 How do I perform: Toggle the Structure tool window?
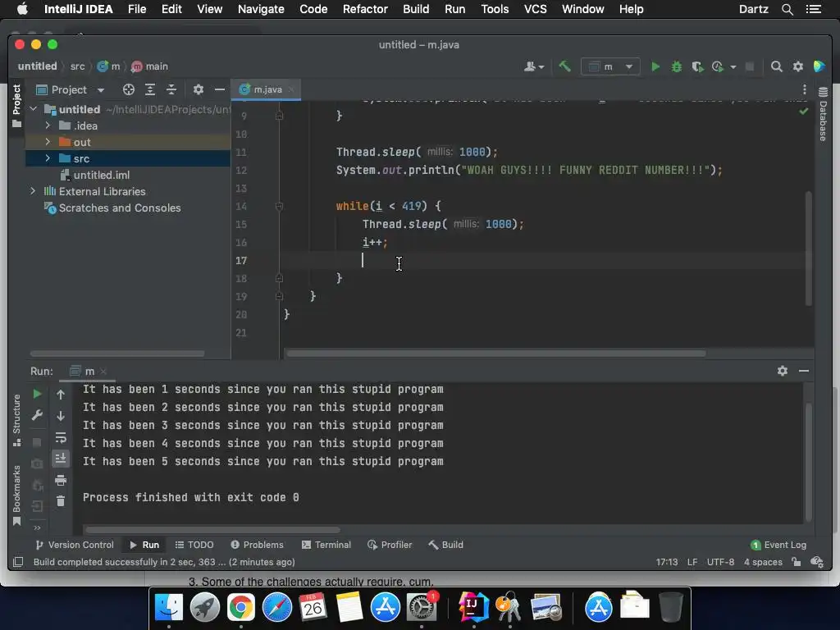(16, 420)
